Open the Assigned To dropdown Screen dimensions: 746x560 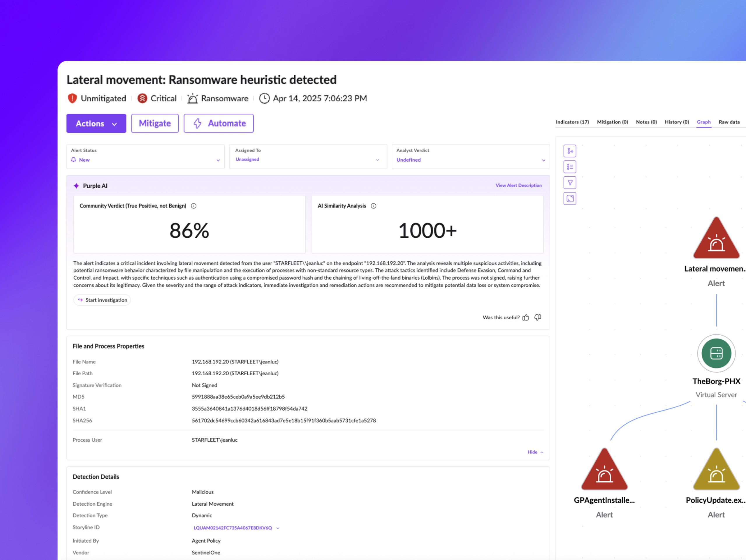(x=308, y=156)
